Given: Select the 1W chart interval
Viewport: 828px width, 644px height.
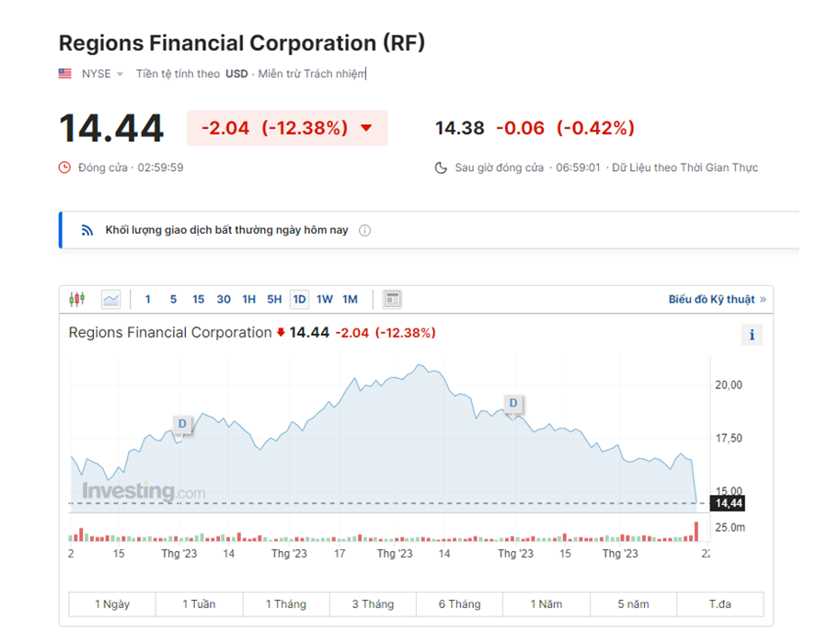Looking at the screenshot, I should [325, 299].
